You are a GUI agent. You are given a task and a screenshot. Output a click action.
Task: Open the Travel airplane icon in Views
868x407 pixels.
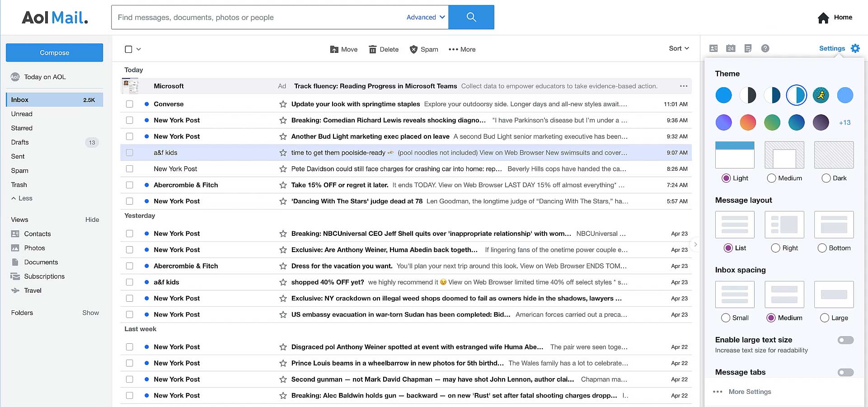(15, 290)
